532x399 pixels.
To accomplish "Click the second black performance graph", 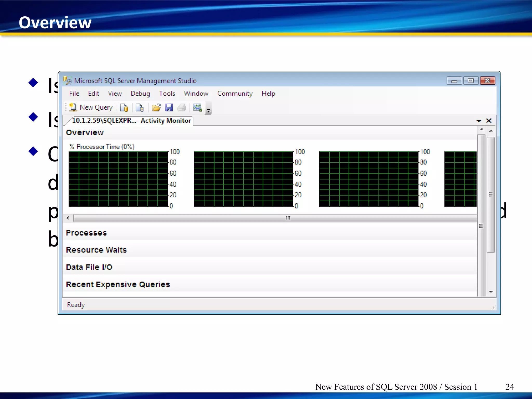I will pyautogui.click(x=243, y=179).
